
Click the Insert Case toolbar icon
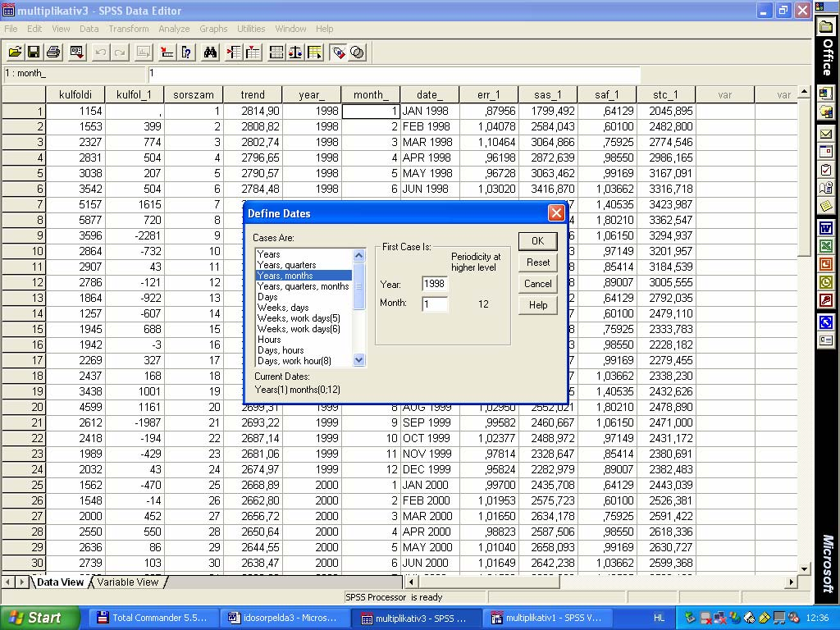(x=234, y=52)
